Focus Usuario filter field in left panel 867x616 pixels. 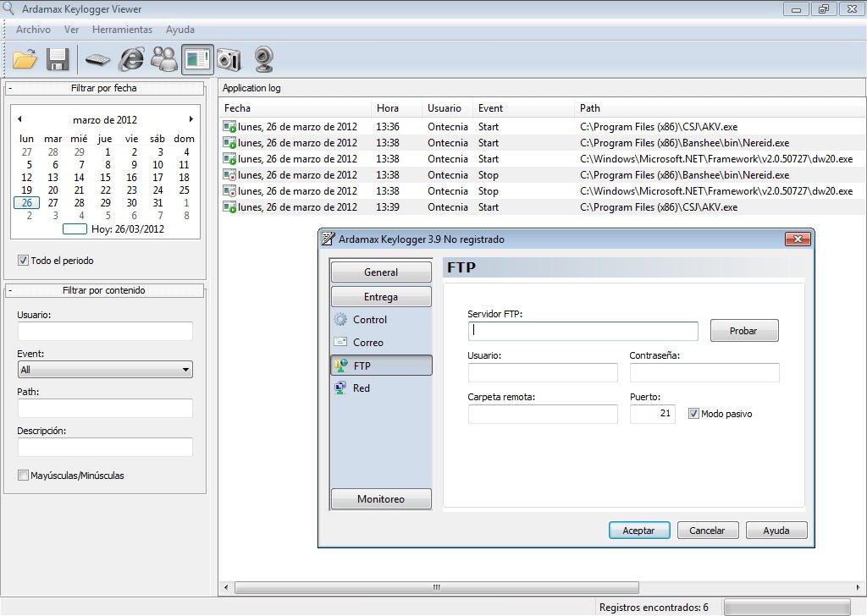[x=105, y=331]
